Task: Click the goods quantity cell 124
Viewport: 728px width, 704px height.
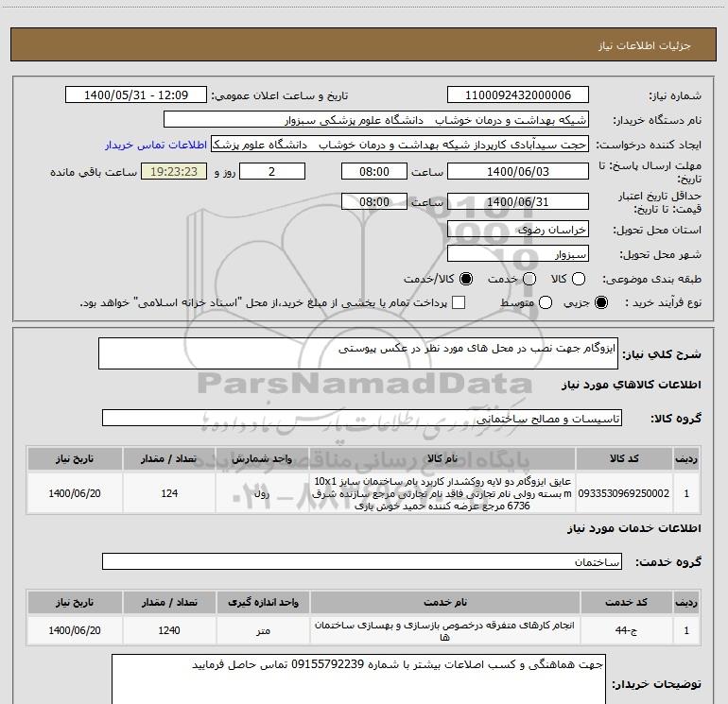Action: tap(169, 493)
